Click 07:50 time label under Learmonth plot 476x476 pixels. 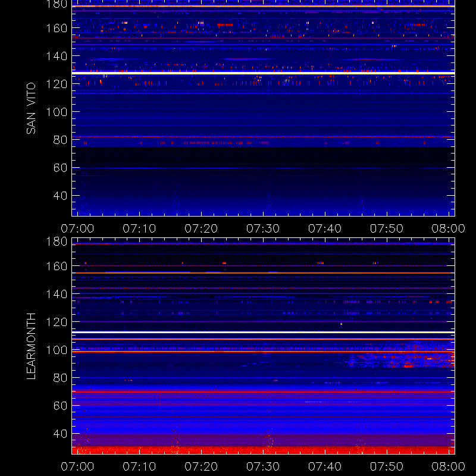click(387, 466)
